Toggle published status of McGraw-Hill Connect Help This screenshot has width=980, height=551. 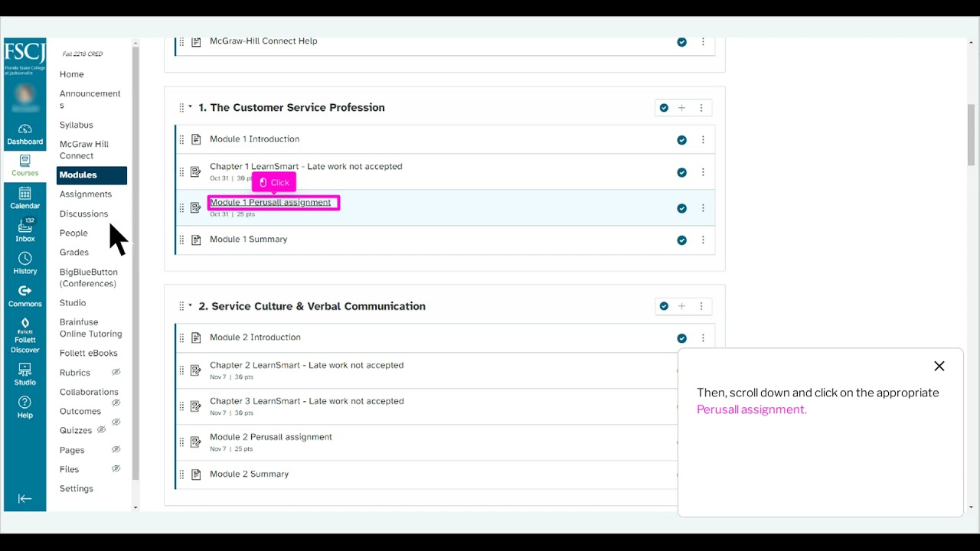(x=681, y=42)
